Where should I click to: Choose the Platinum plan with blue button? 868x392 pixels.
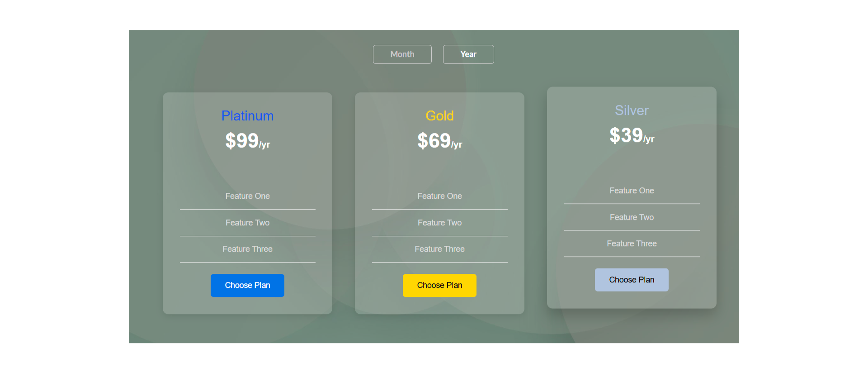click(247, 285)
